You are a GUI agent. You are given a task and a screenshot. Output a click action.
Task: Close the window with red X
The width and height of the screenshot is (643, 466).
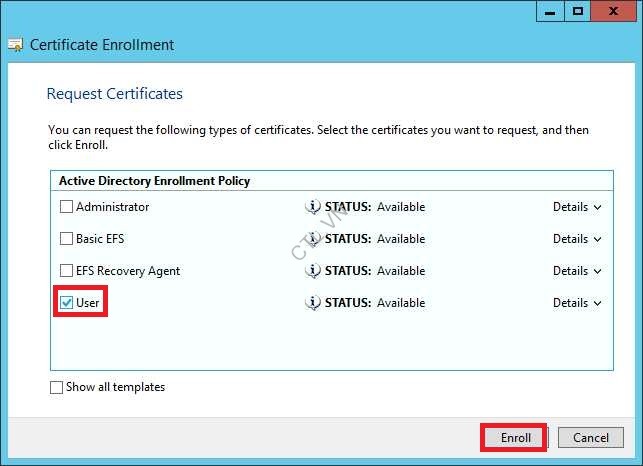pyautogui.click(x=614, y=10)
